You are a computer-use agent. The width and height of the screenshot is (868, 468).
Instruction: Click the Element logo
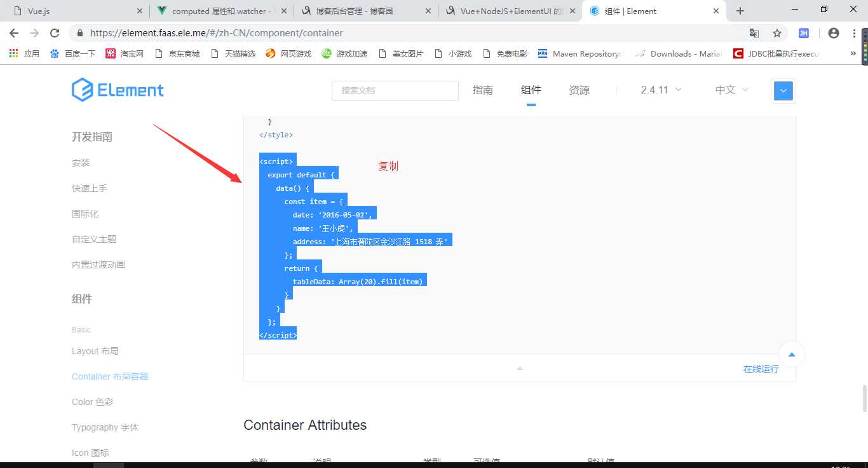[x=118, y=90]
